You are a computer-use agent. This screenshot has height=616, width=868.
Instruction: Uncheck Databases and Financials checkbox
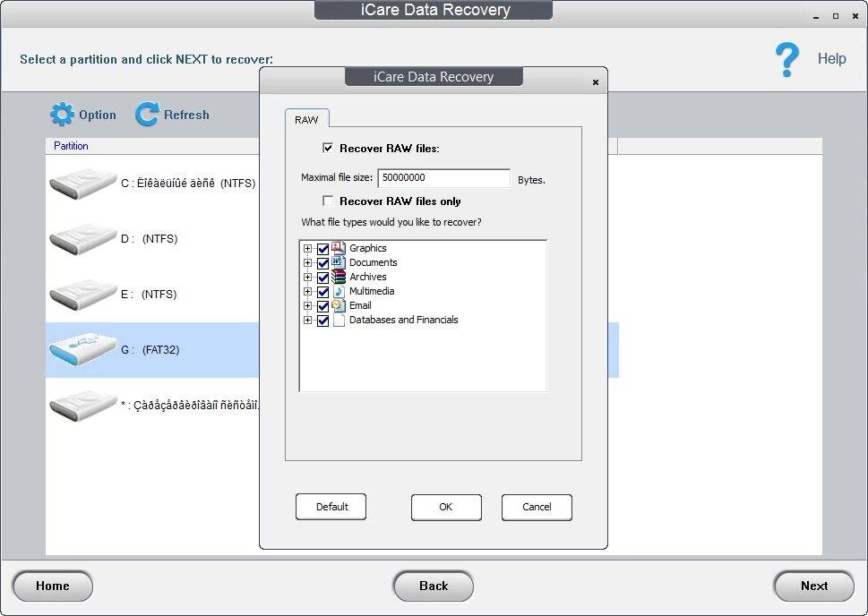322,321
